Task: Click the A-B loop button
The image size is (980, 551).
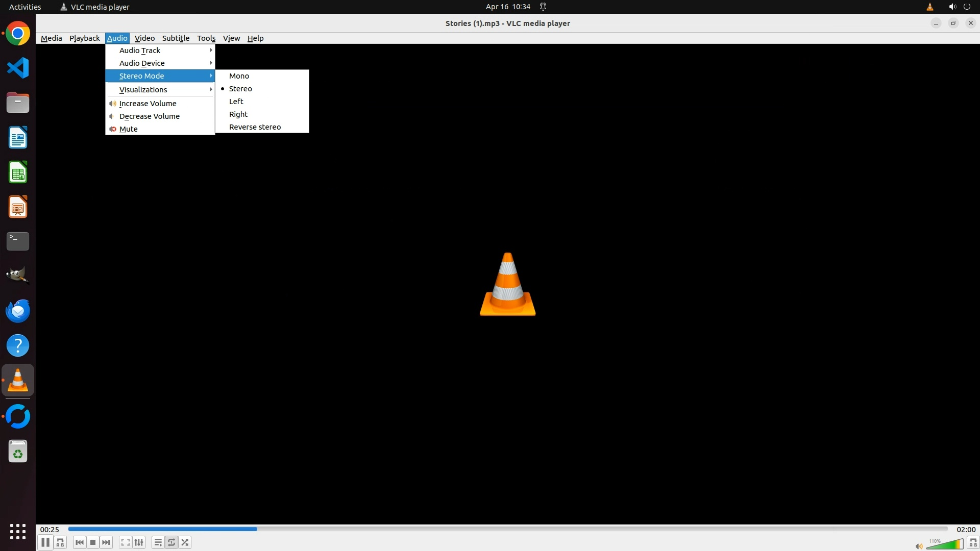Action: point(60,542)
